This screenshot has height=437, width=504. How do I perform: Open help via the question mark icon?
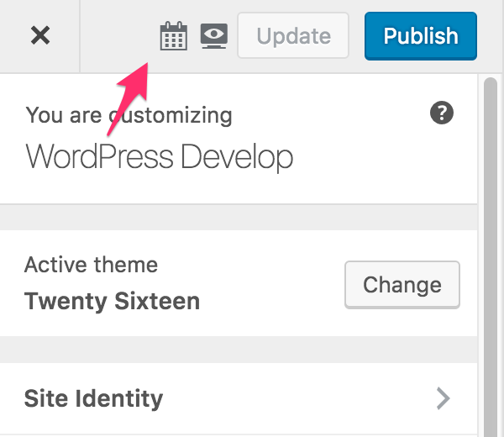tap(442, 113)
